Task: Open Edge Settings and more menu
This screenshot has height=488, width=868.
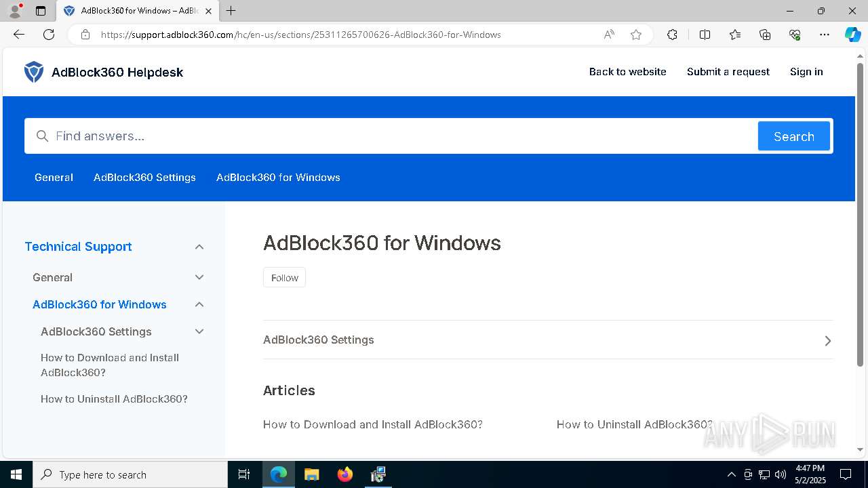Action: 825,35
